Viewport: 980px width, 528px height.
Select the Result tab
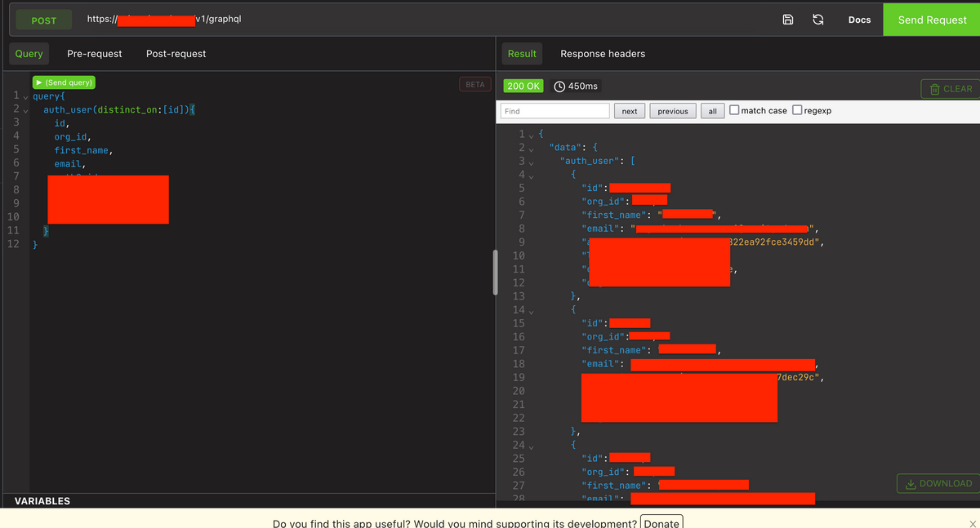click(522, 54)
